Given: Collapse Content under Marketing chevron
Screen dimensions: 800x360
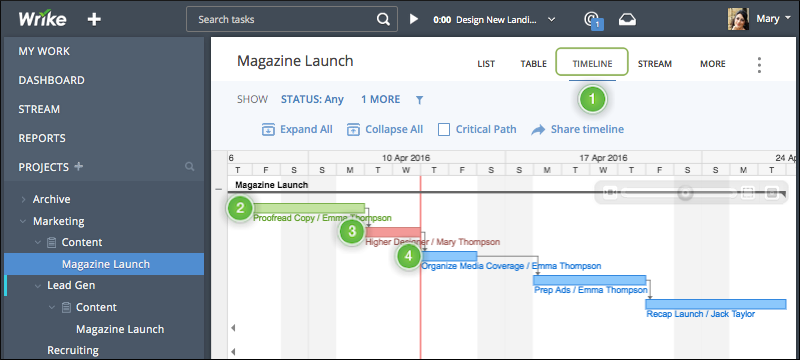Looking at the screenshot, I should (37, 242).
